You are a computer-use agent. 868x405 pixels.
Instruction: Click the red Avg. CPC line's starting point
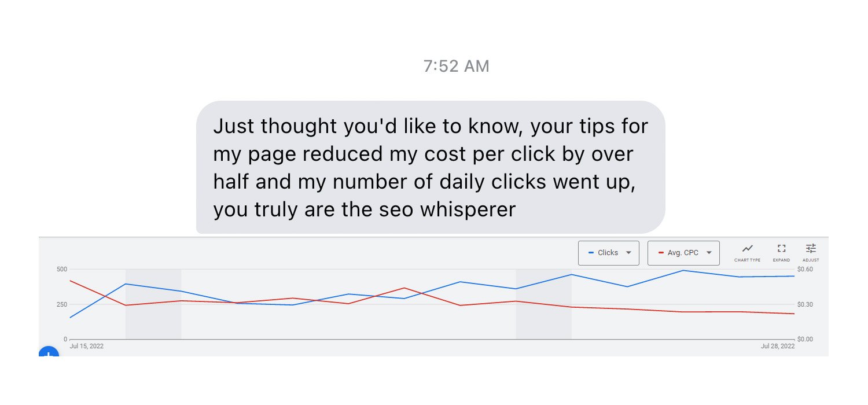pos(70,281)
